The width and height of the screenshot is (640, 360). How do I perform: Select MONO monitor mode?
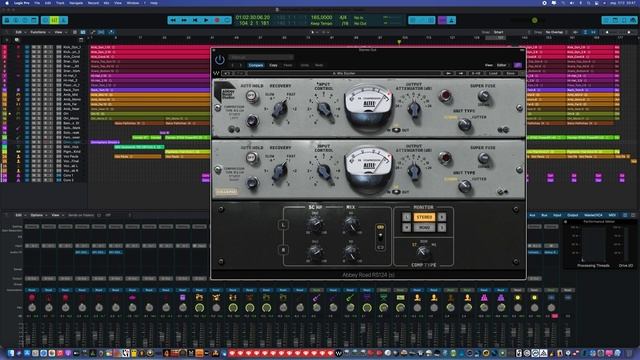click(424, 227)
